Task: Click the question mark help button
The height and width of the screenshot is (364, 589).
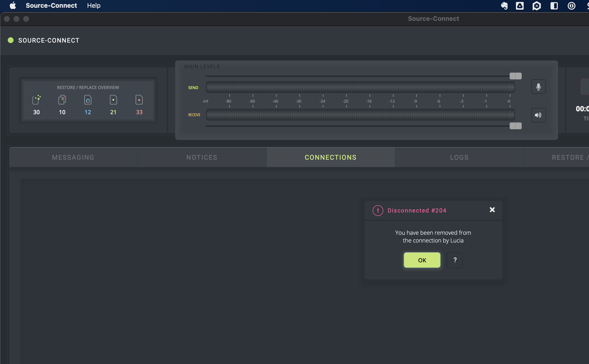Action: 454,260
